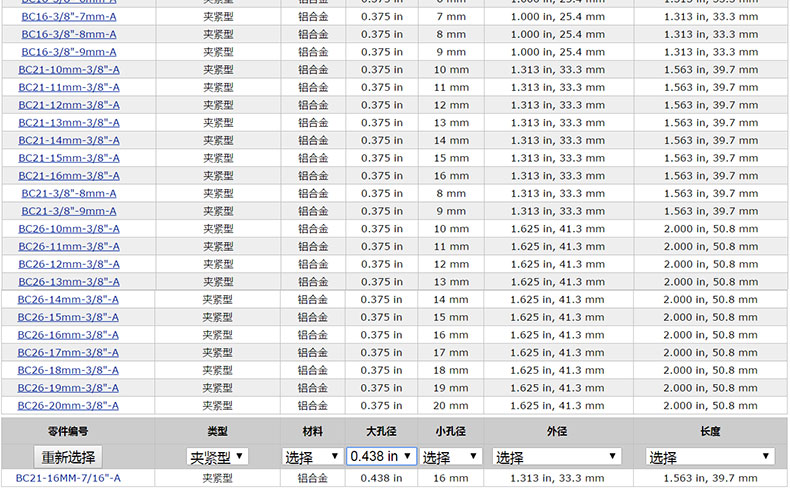Open part link BC21-16mm-3/8"-A
790x491 pixels.
point(68,176)
